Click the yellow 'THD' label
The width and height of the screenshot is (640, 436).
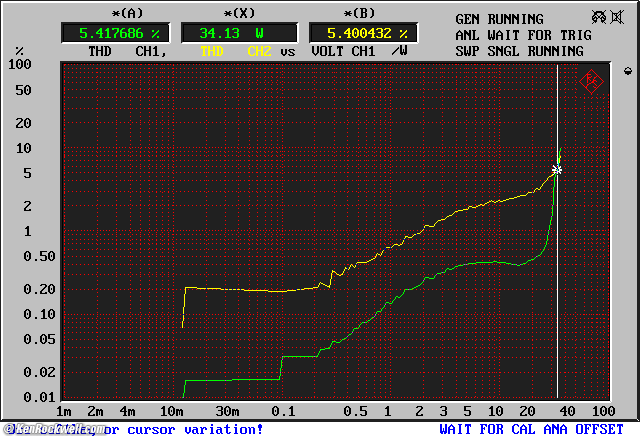212,51
